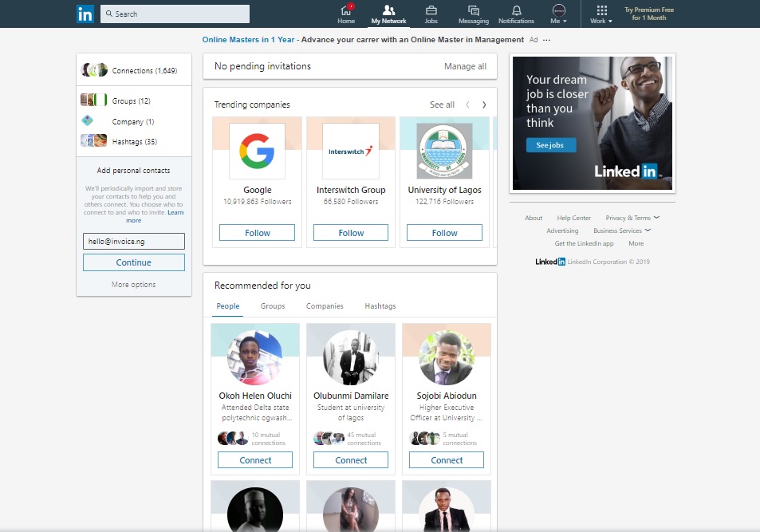Click the Hashtags thumbnail icon
The width and height of the screenshot is (760, 532).
tap(93, 140)
